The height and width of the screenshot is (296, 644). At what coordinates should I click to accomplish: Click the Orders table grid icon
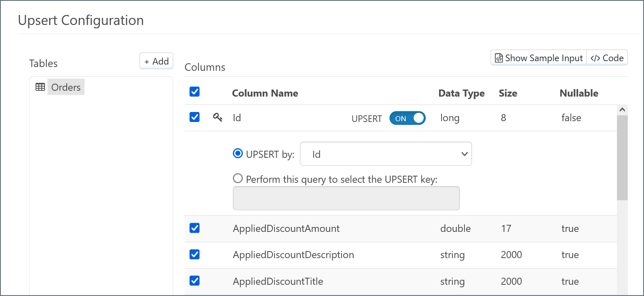pyautogui.click(x=40, y=87)
